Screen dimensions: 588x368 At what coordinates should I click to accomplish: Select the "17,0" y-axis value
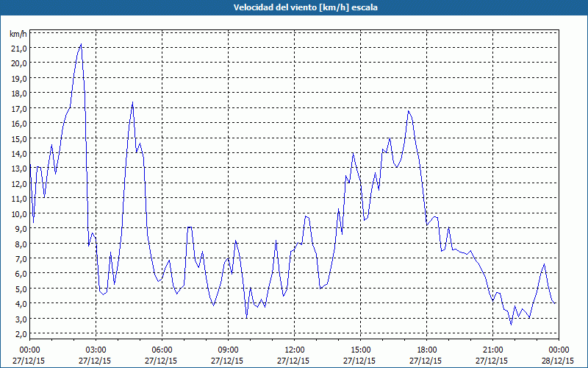tap(19, 108)
